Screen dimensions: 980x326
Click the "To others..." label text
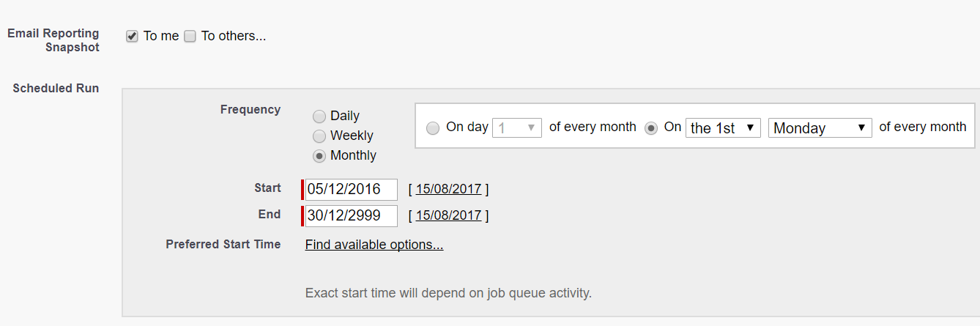[x=233, y=36]
